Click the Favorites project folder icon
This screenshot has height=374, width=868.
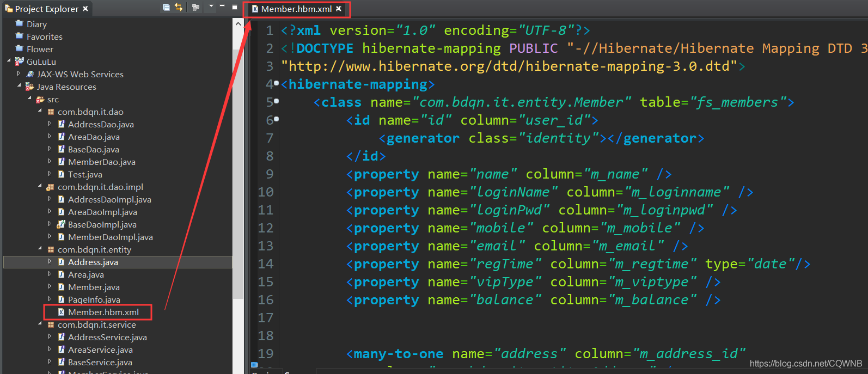[x=20, y=36]
